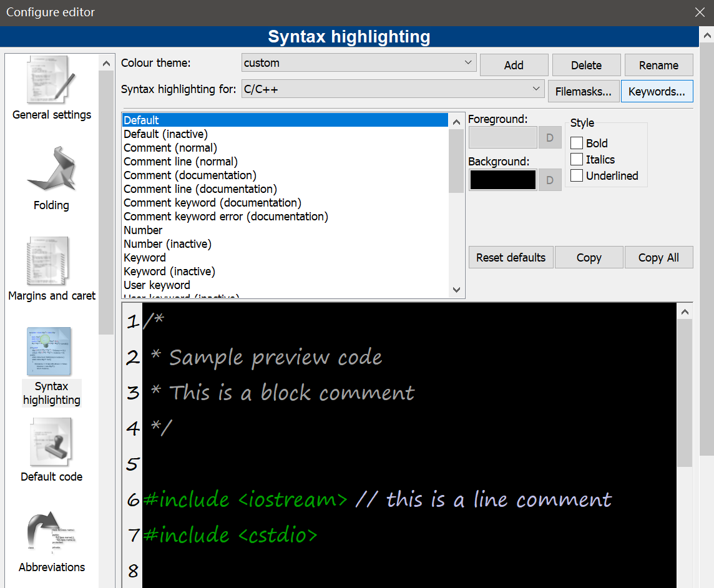This screenshot has height=588, width=714.
Task: Select the Folding settings icon
Action: (51, 169)
